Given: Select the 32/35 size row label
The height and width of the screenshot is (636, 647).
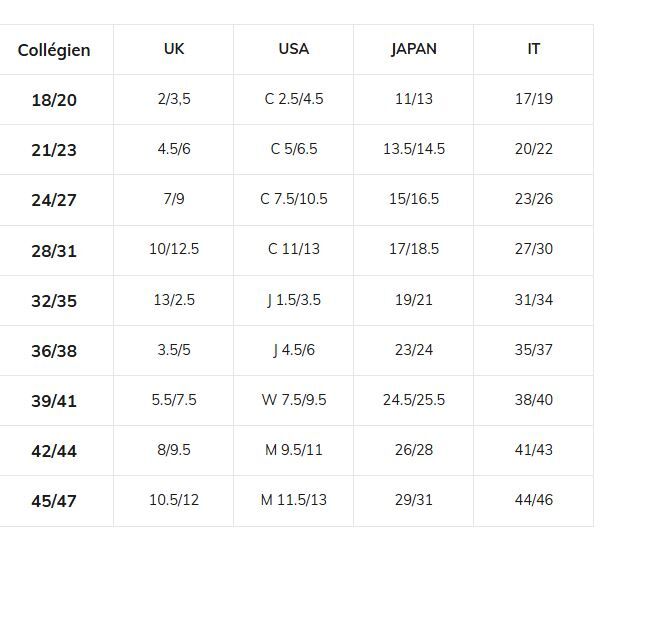Looking at the screenshot, I should point(54,301).
